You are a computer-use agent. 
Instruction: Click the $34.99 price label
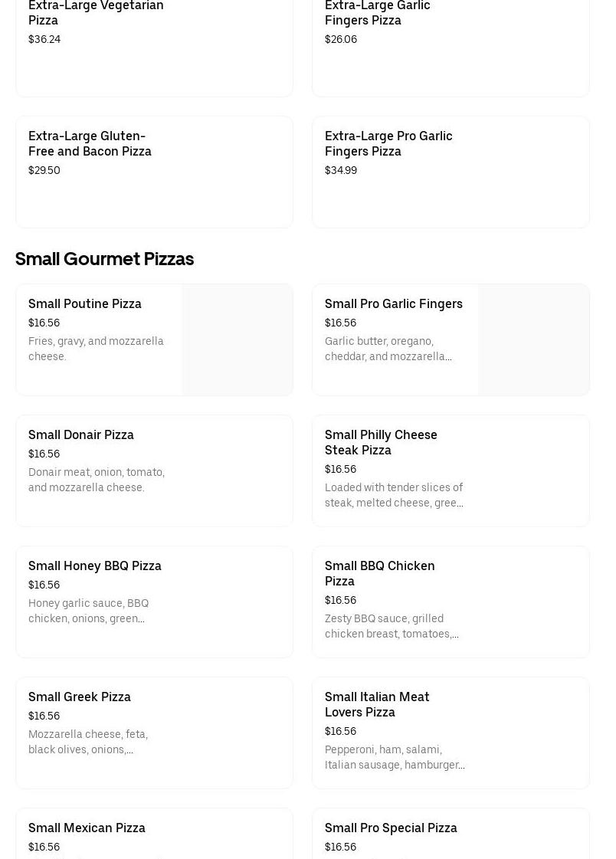(x=341, y=170)
